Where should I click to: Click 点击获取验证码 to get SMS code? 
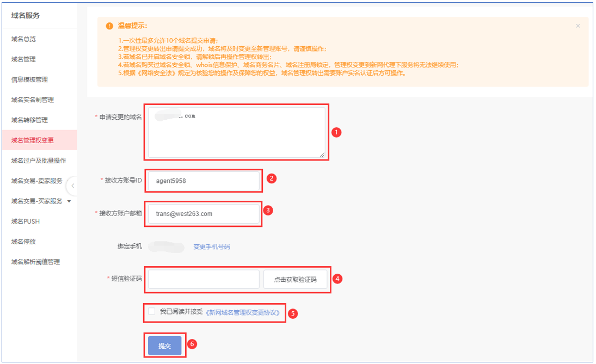coord(295,280)
